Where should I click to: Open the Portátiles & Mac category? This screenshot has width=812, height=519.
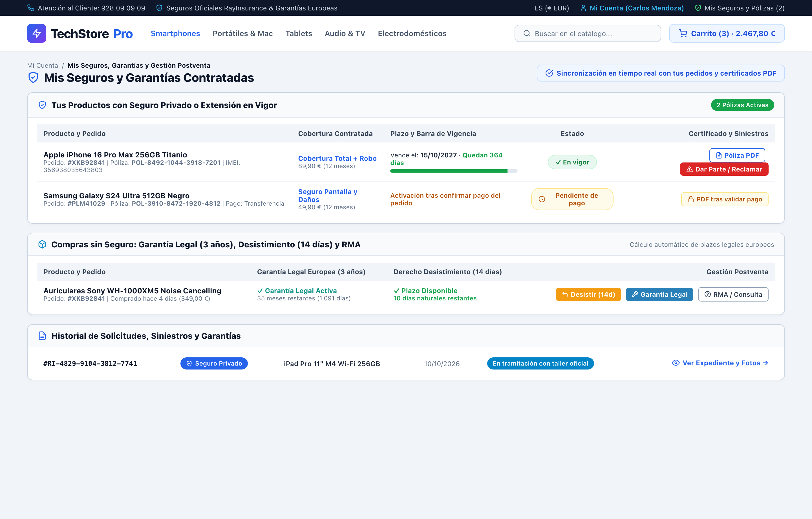pyautogui.click(x=243, y=33)
